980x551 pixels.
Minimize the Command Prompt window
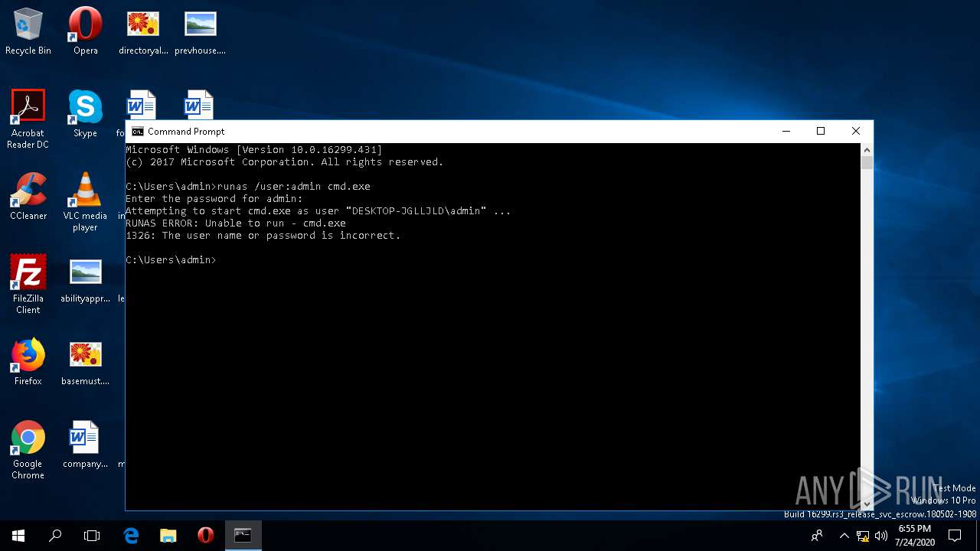786,132
